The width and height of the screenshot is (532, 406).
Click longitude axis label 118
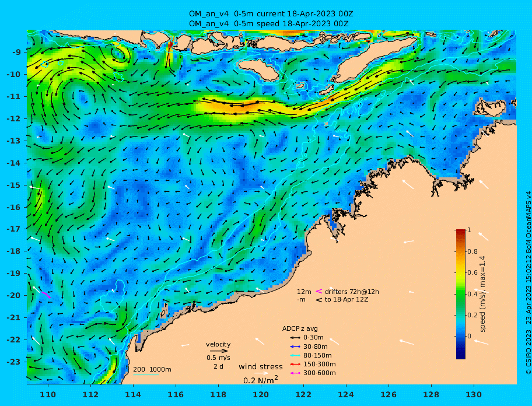click(218, 394)
